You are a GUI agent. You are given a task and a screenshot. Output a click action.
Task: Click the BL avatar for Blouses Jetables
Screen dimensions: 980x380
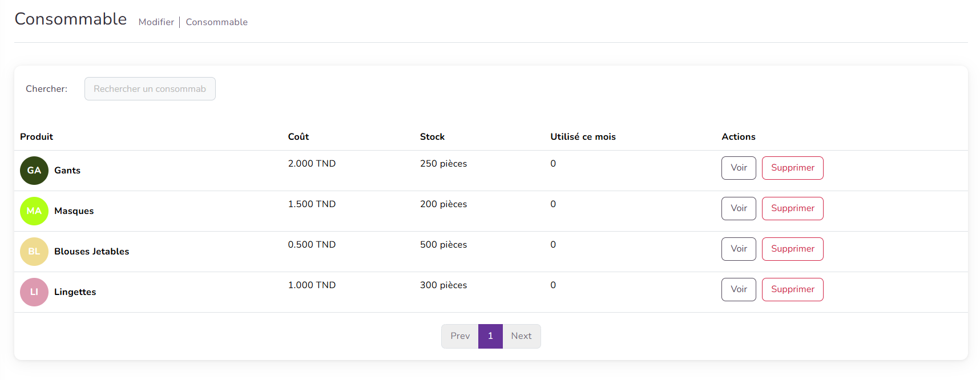point(34,252)
